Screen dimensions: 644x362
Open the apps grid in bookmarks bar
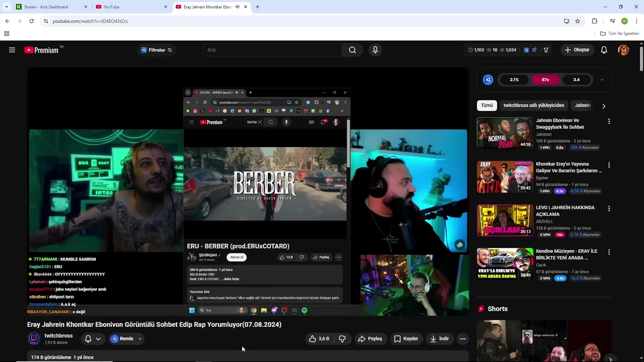pos(7,34)
